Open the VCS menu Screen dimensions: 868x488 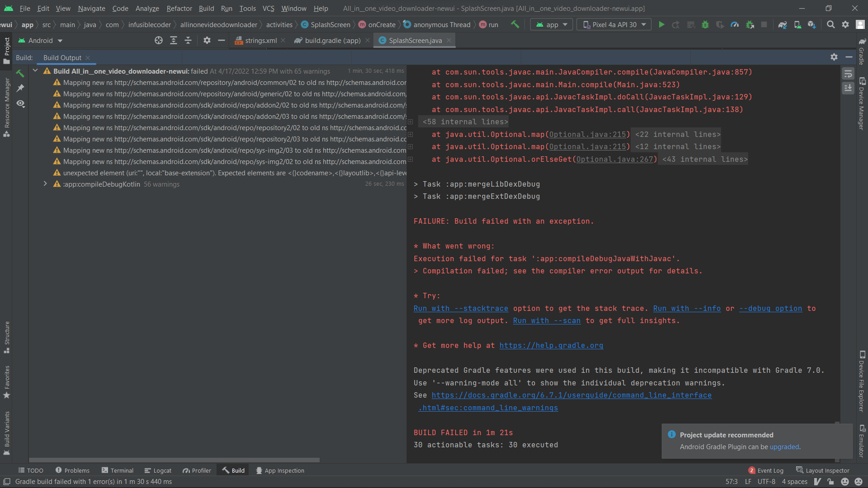tap(268, 8)
